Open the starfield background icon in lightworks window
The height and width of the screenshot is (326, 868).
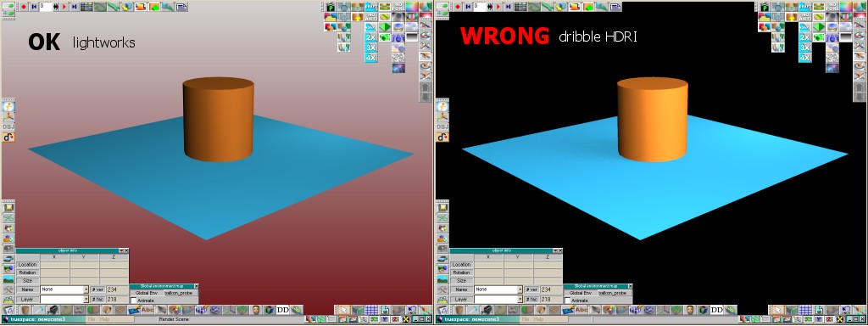[x=398, y=68]
